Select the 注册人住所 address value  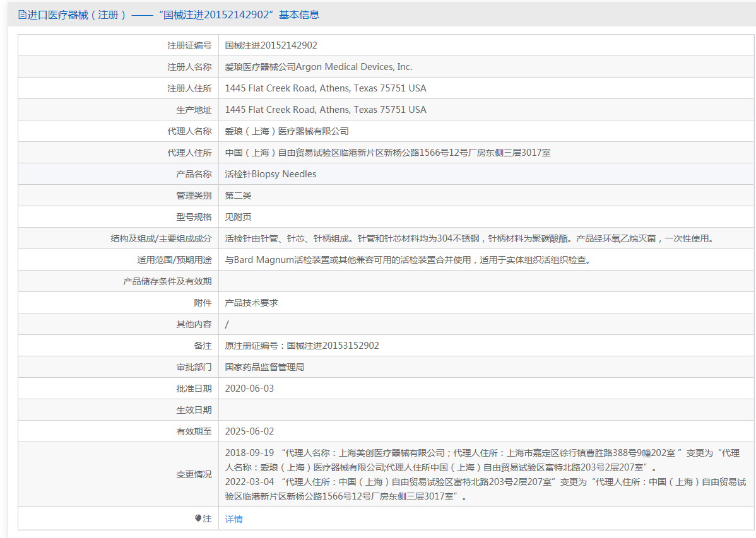click(326, 88)
